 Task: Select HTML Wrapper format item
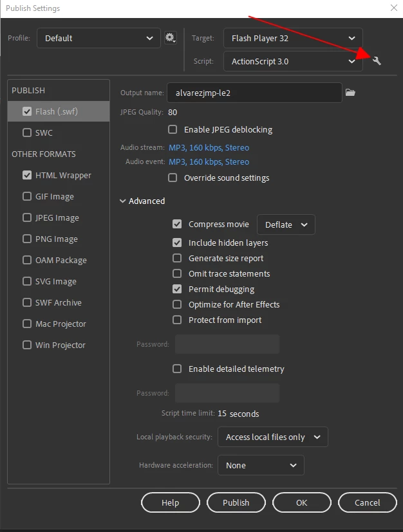coord(63,175)
